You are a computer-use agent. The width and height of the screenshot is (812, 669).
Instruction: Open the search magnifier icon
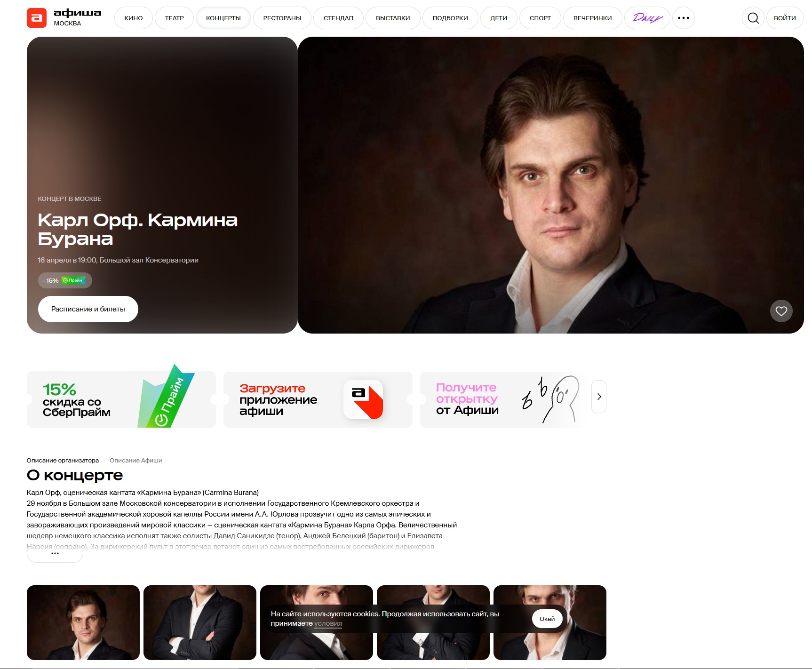753,18
